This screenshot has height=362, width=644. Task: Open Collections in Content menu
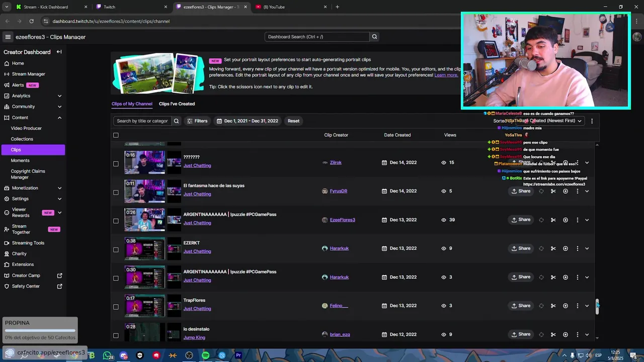tap(22, 139)
